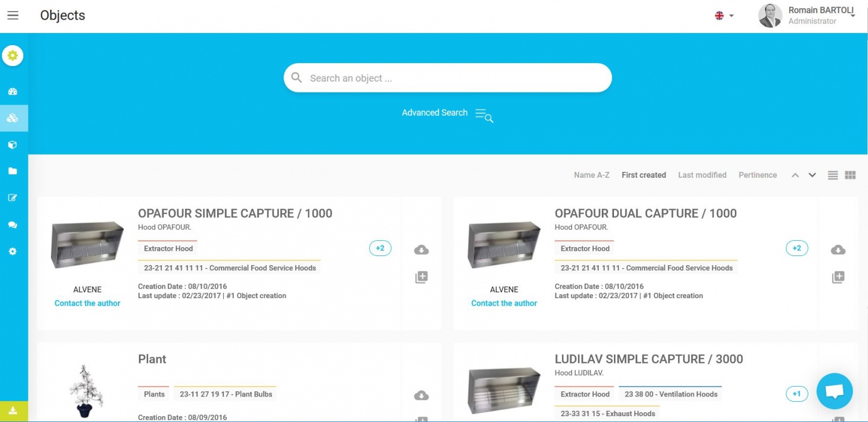Switch to grid view layout
This screenshot has height=422, width=868.
(x=850, y=175)
